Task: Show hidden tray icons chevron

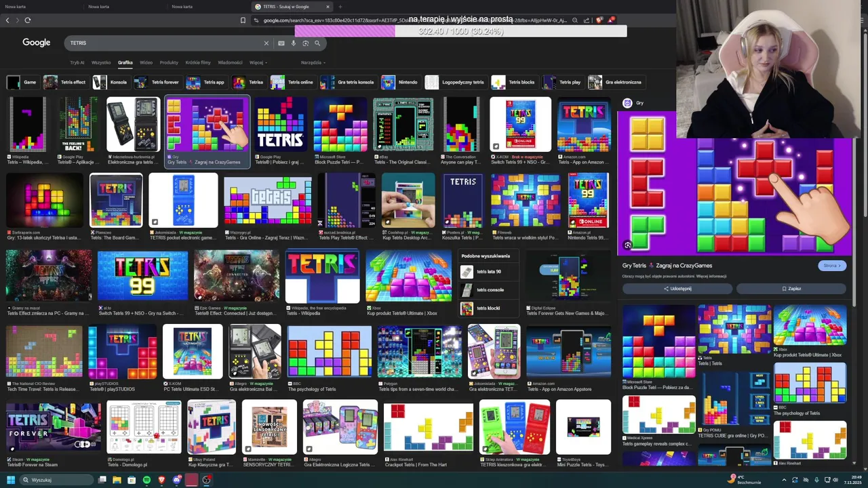Action: coord(785,480)
